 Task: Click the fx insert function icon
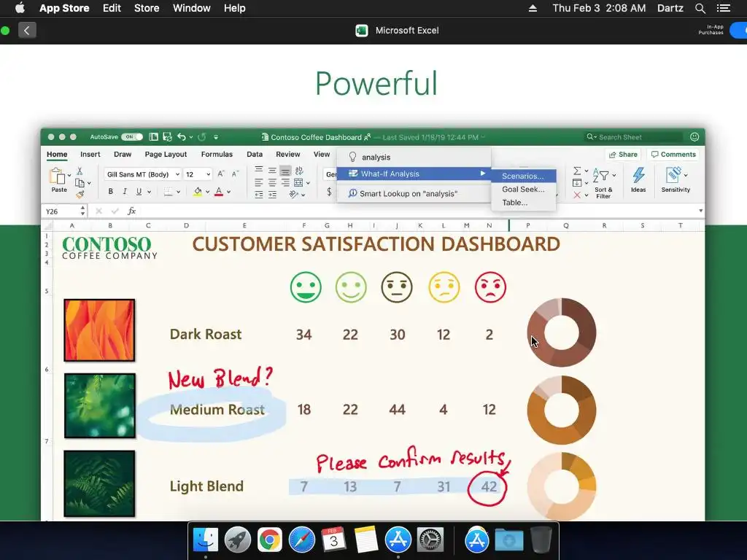[x=132, y=211]
